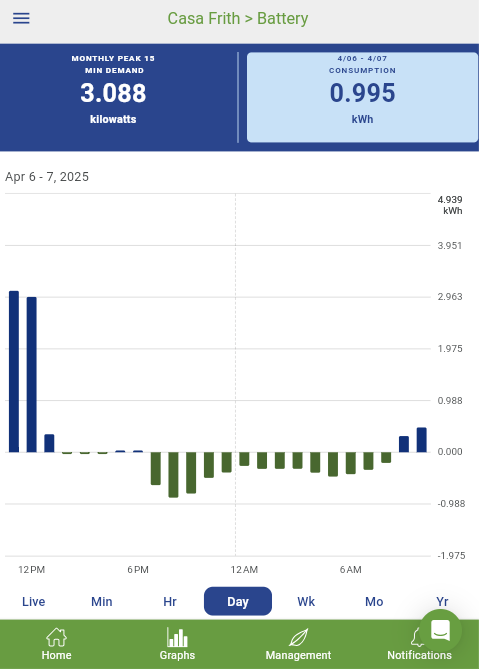Switch to Mo view
Screen dimensions: 479x669
(374, 602)
